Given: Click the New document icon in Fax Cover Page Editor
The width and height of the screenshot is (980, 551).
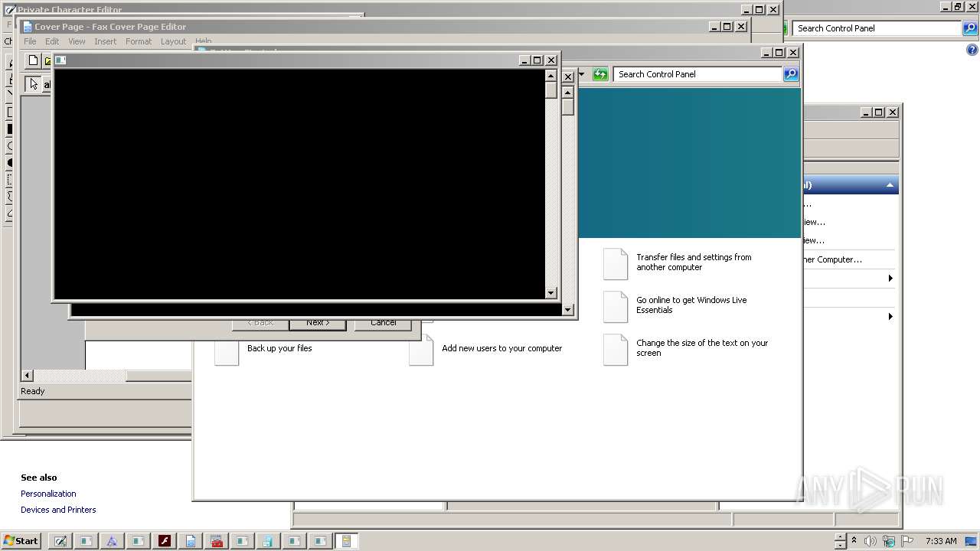Looking at the screenshot, I should (x=33, y=60).
